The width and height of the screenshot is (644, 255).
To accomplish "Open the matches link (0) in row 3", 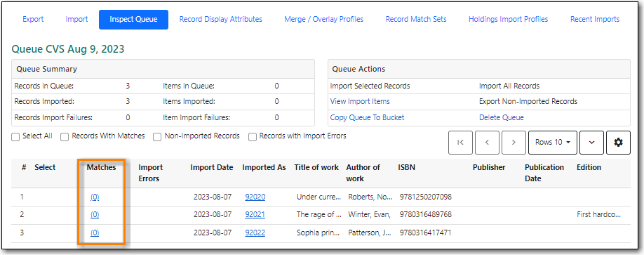I will click(95, 233).
